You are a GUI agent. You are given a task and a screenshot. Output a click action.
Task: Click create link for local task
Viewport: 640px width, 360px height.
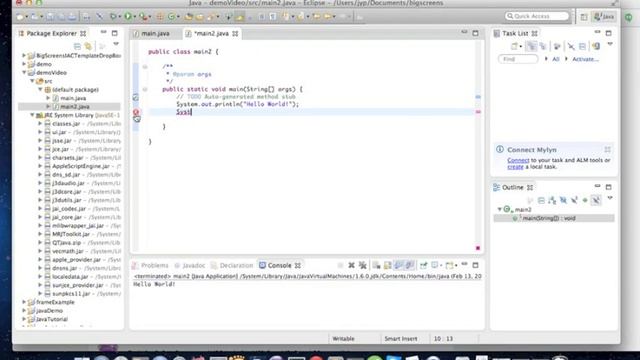pos(515,167)
